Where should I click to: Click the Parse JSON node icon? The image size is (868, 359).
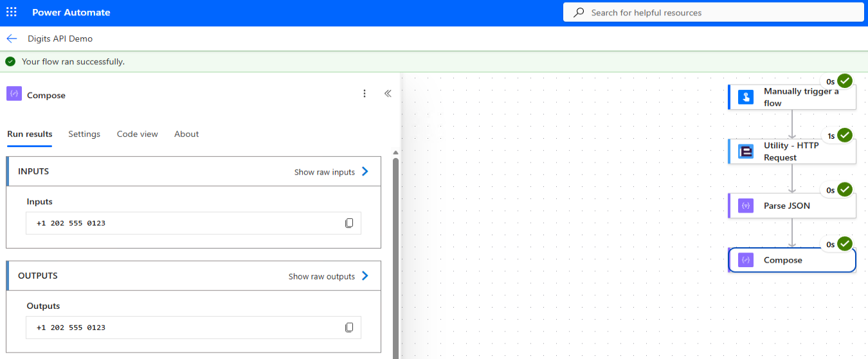[746, 206]
